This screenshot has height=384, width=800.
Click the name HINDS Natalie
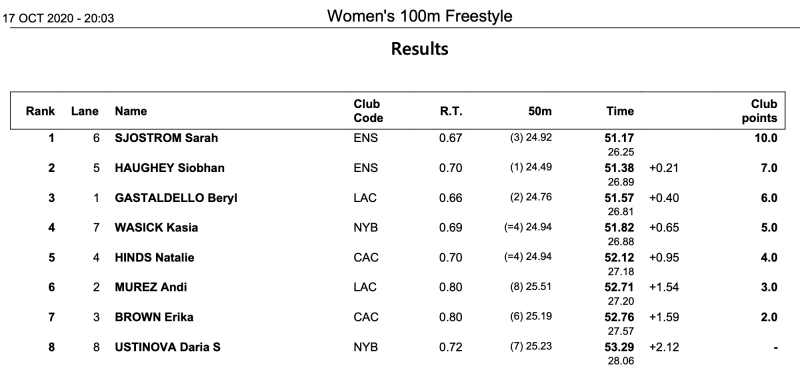(x=154, y=258)
